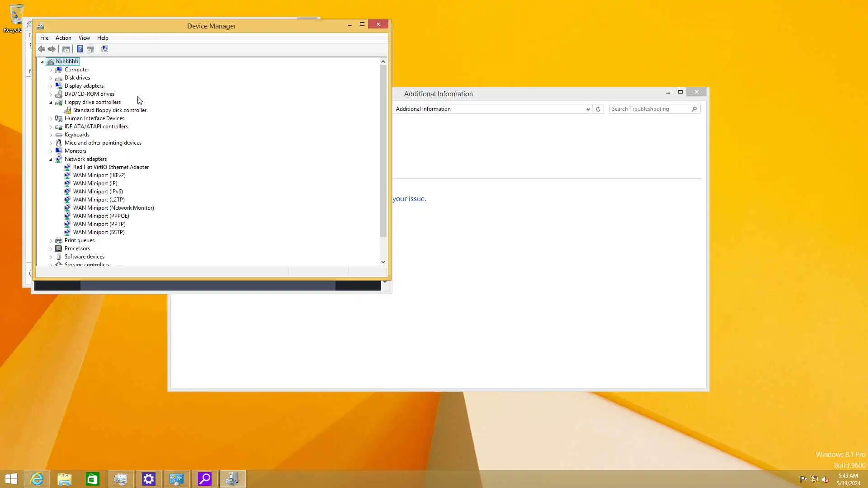Click the refresh icon in Additional Information
Screen dimensions: 868x488
tap(598, 109)
